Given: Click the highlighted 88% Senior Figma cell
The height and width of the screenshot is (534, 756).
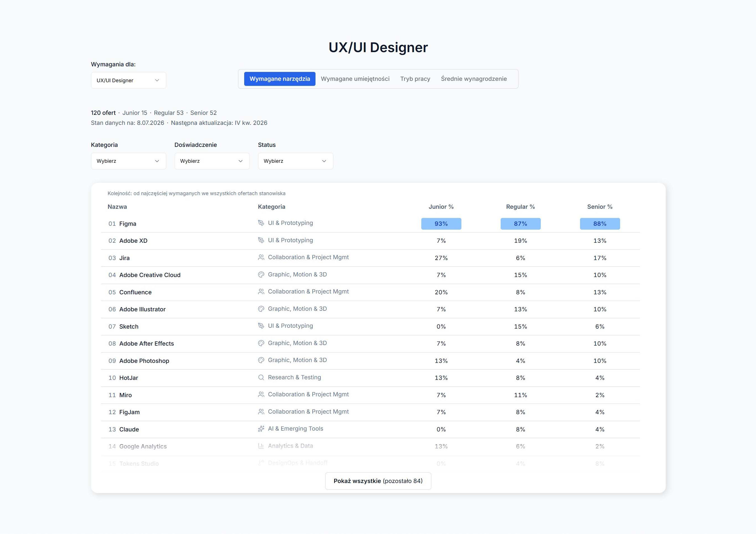Looking at the screenshot, I should 600,224.
